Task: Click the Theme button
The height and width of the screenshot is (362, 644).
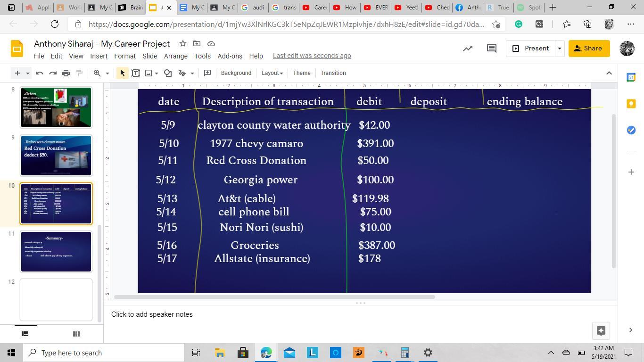Action: click(x=302, y=73)
